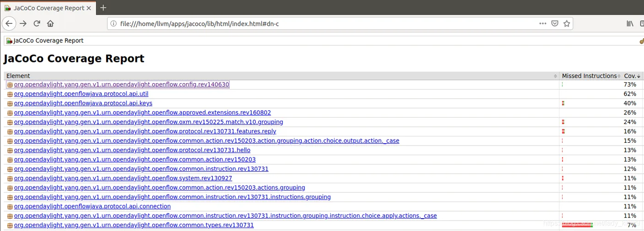Click the 62% coverage value

click(630, 94)
